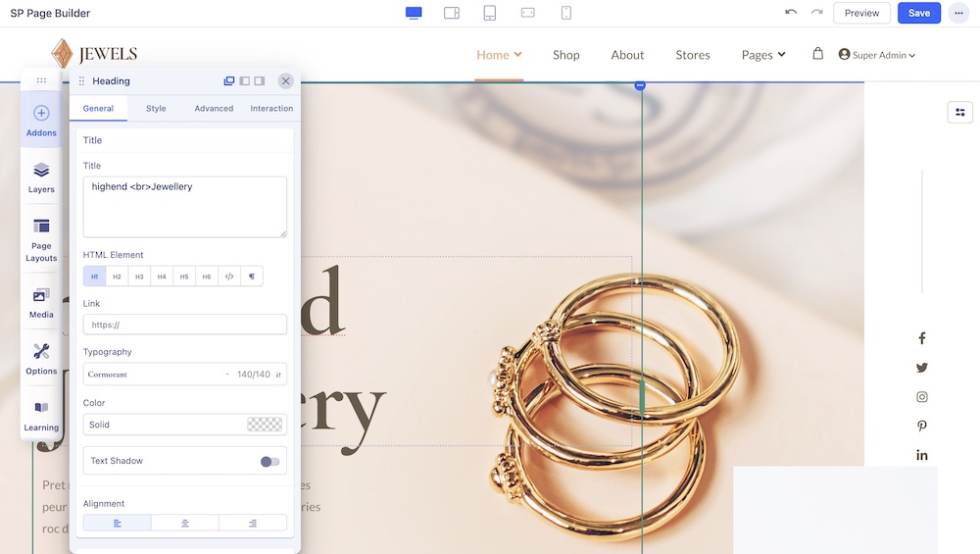Click the Save button
Image resolution: width=980 pixels, height=554 pixels.
[x=918, y=13]
